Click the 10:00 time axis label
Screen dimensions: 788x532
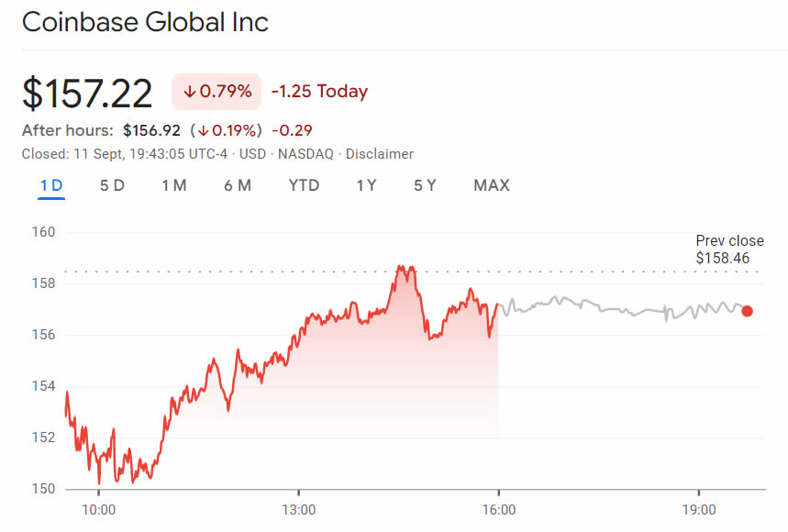99,508
